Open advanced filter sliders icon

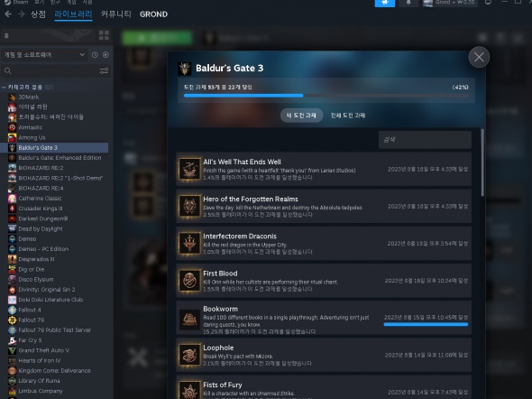click(104, 70)
